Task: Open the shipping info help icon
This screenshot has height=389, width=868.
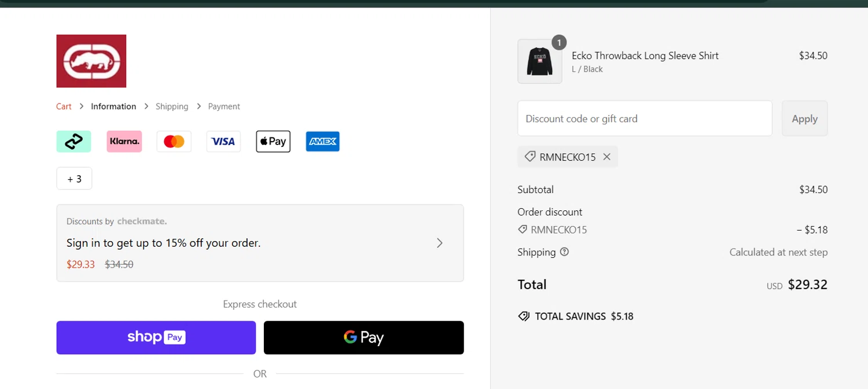Action: (x=564, y=252)
